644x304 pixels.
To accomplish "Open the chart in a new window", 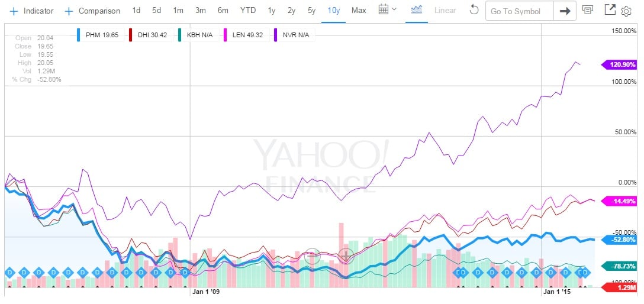I will pos(610,10).
